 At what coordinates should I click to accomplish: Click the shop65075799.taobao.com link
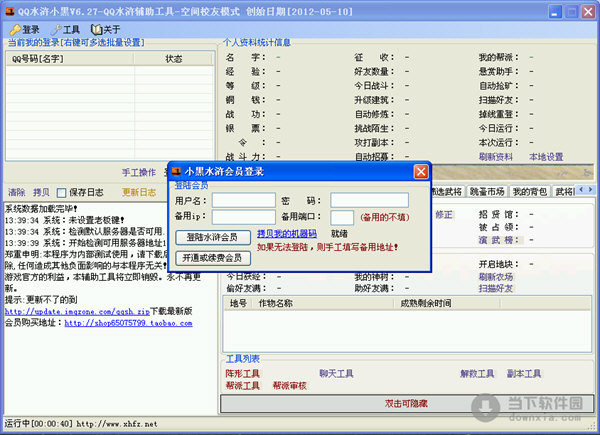(128, 323)
